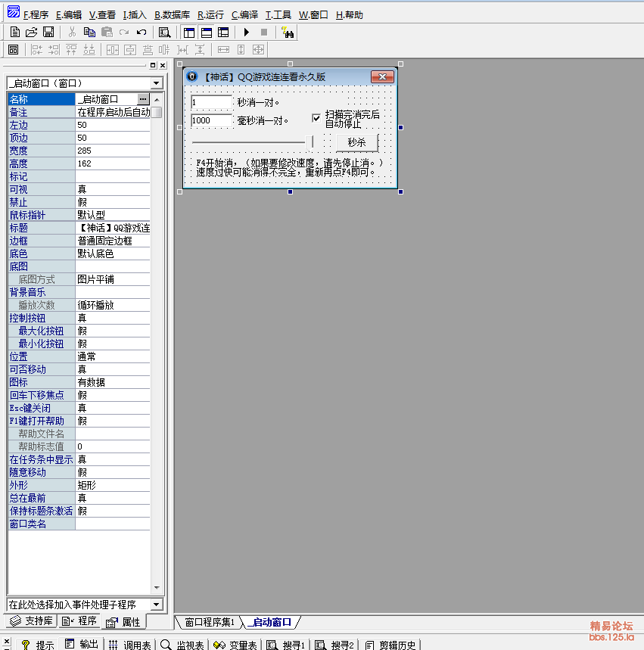The width and height of the screenshot is (644, 650).
Task: Click the Undo arrow icon
Action: tap(142, 33)
